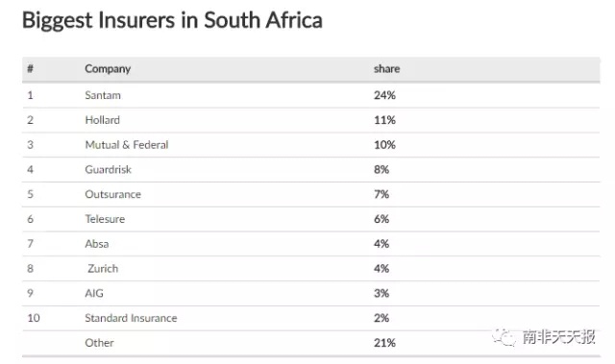The width and height of the screenshot is (615, 364).
Task: Select the Company column header
Action: [x=108, y=69]
